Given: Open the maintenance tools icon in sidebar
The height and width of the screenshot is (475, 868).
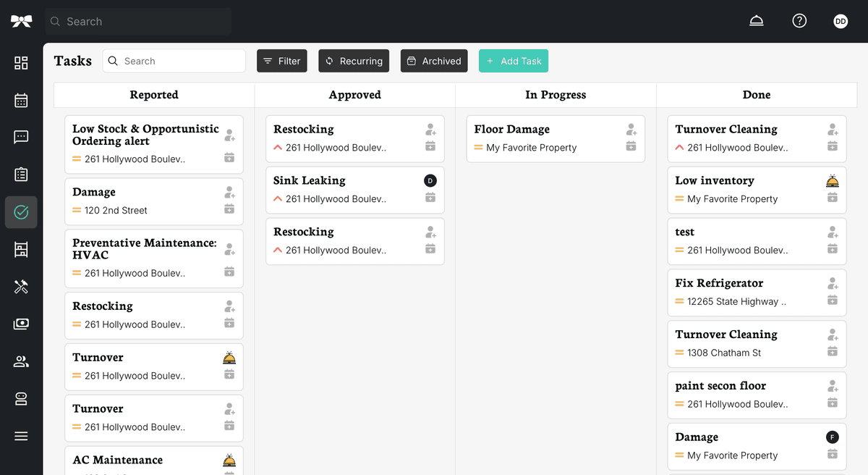Looking at the screenshot, I should [x=21, y=287].
